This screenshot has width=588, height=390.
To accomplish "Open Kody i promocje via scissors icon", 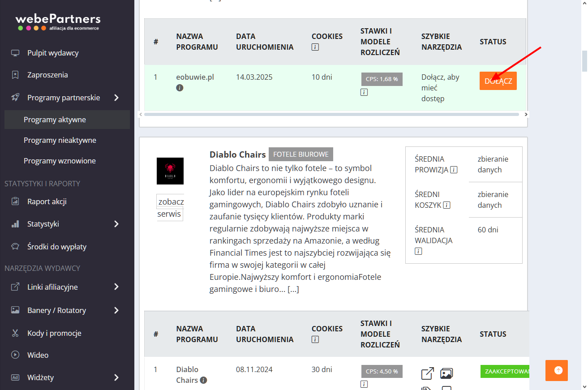I will click(15, 333).
